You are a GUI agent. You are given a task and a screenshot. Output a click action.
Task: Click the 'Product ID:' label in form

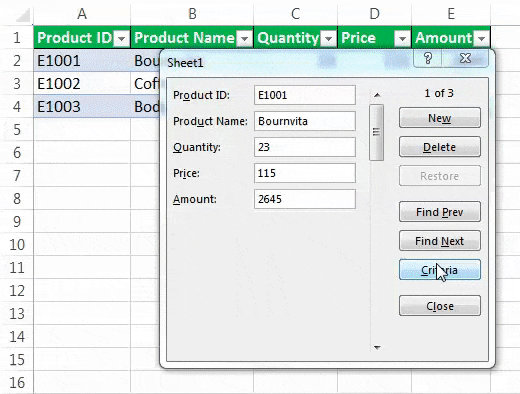[x=201, y=95]
